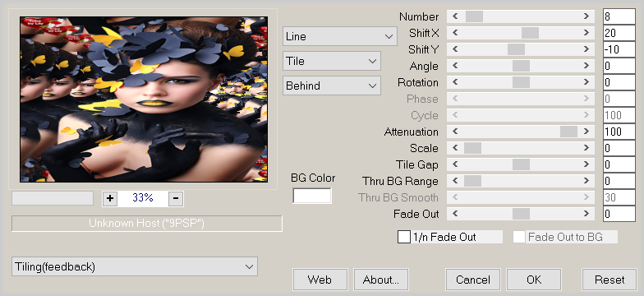Open the About... dialog

click(381, 280)
